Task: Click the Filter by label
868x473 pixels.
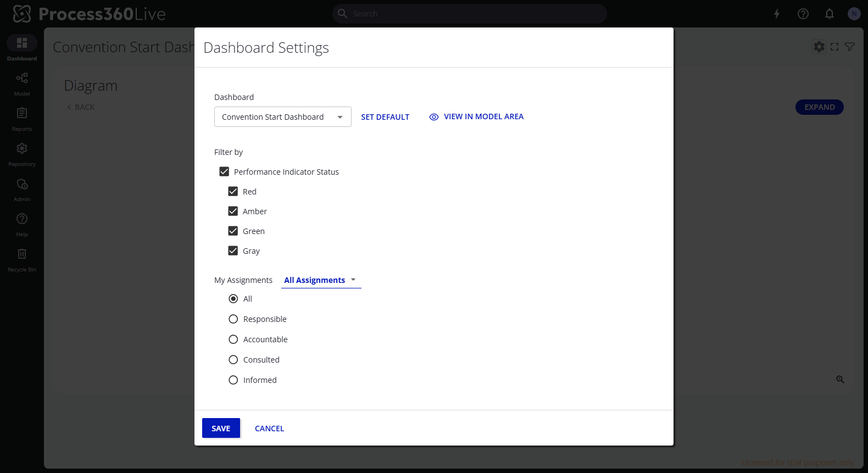Action: [229, 152]
